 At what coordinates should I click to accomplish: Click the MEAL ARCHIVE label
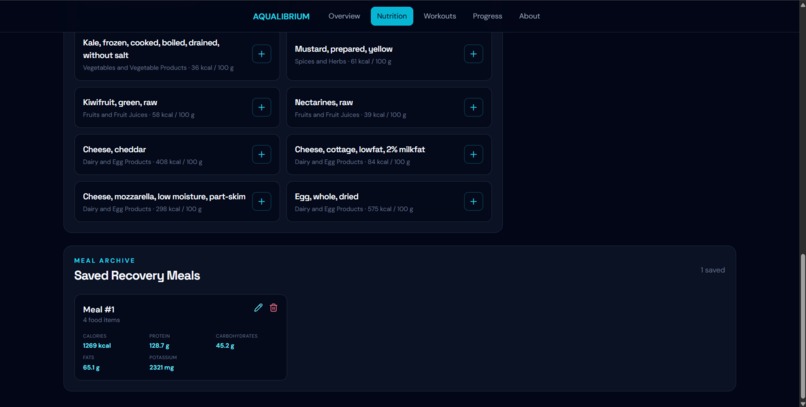pos(104,261)
